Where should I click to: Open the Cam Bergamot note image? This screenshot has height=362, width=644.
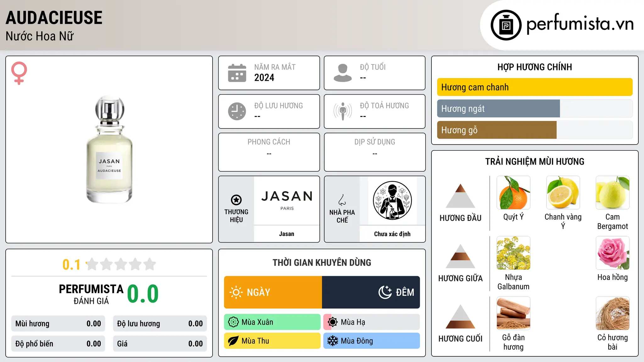(613, 193)
